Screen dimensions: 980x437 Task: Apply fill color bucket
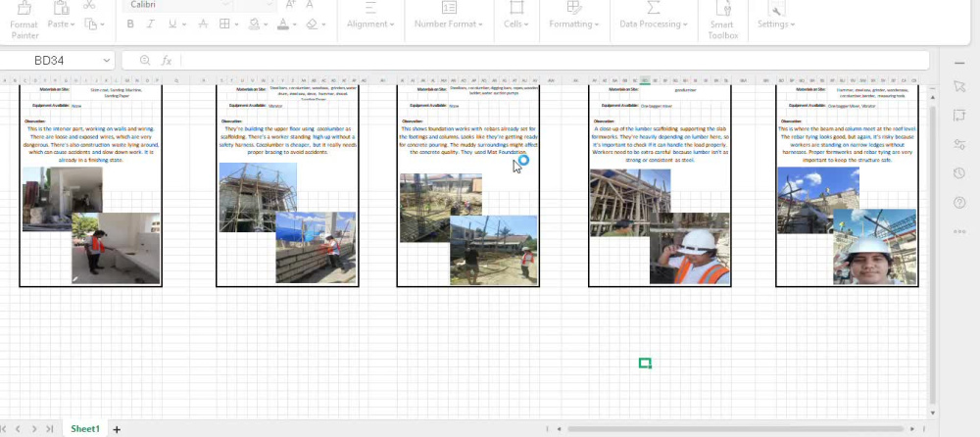pyautogui.click(x=255, y=24)
